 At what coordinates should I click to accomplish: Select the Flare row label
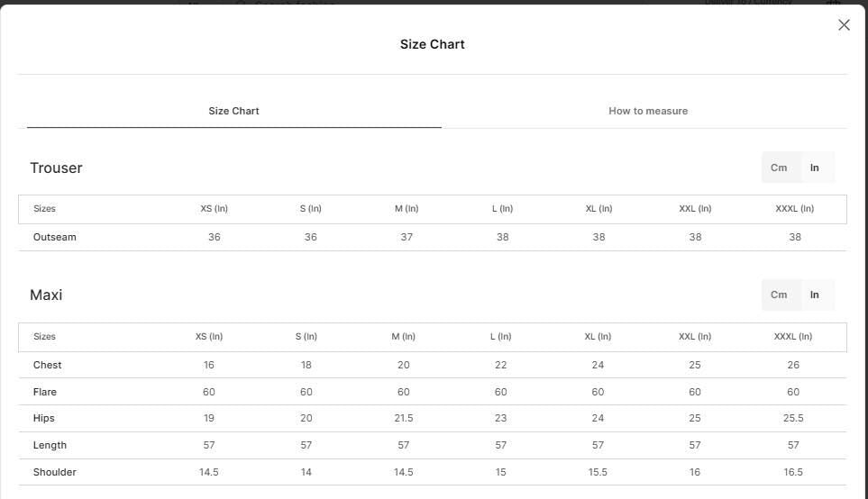point(45,392)
